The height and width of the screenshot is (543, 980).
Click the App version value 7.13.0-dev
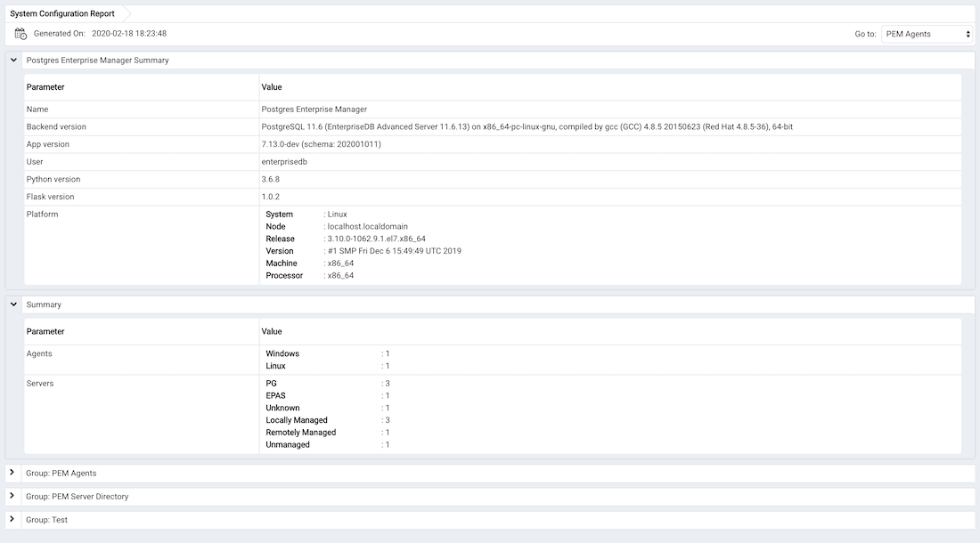coord(322,144)
